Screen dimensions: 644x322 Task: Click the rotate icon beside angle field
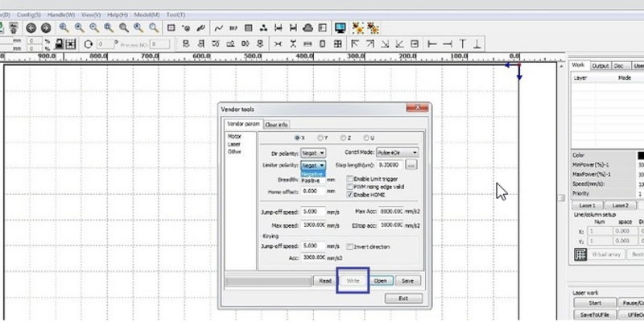[x=88, y=43]
